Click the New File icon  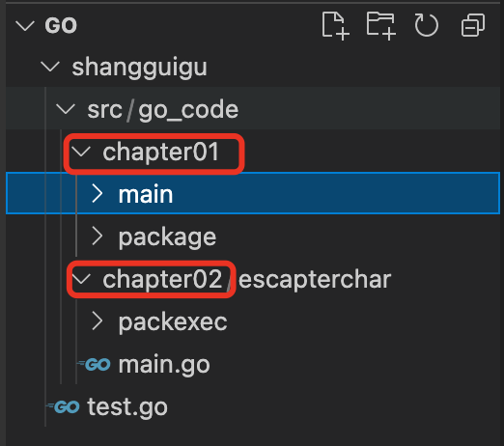(336, 26)
